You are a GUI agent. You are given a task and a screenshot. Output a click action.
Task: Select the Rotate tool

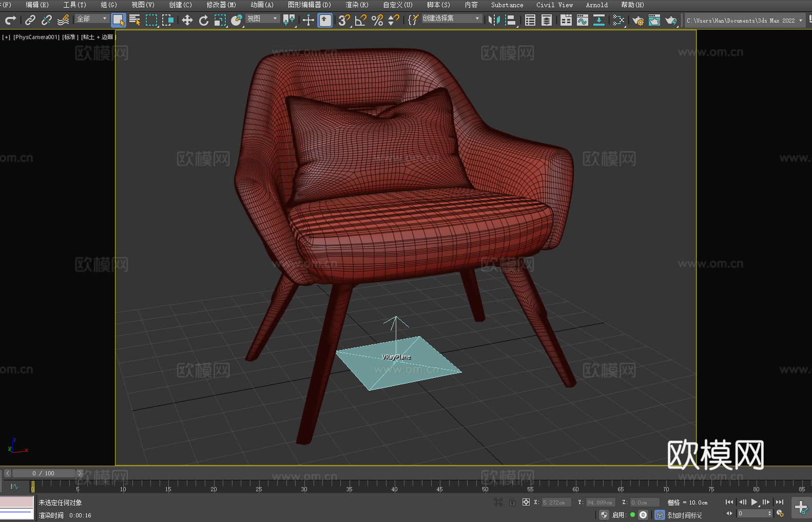(204, 20)
